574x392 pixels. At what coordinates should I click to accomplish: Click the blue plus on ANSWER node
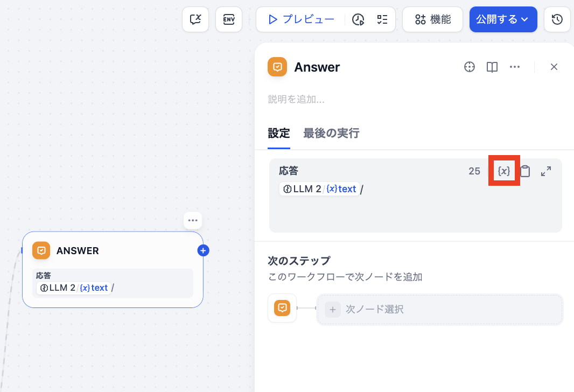point(203,250)
